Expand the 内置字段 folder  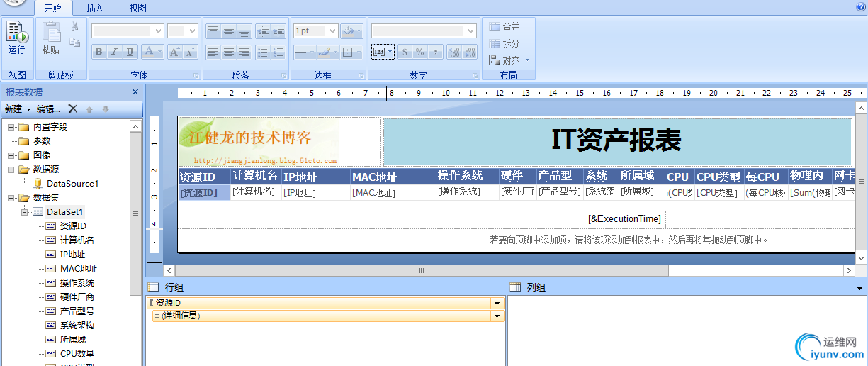(11, 127)
